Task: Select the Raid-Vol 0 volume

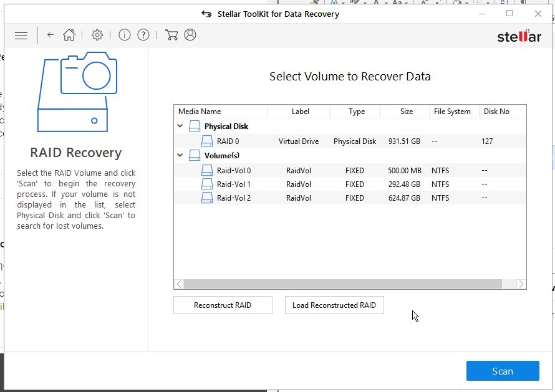Action: (x=233, y=170)
